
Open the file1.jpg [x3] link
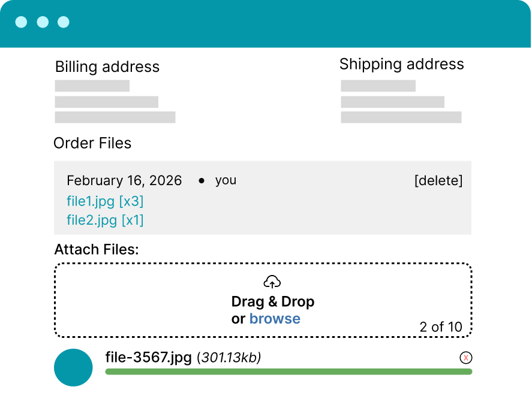click(104, 201)
